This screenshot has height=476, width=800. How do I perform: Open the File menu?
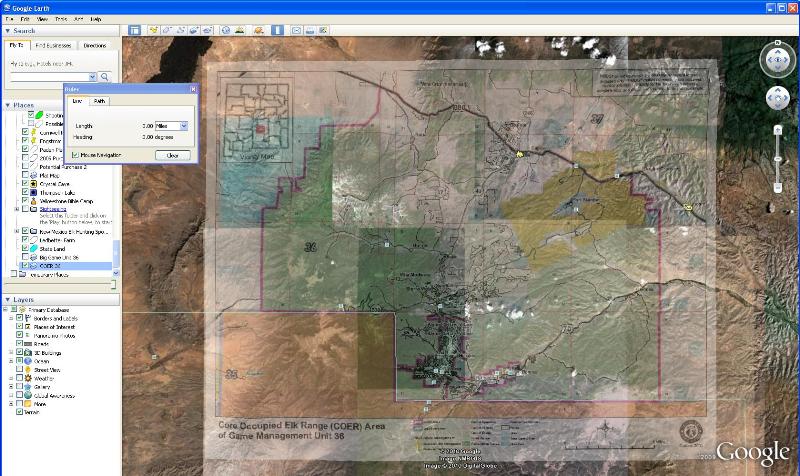9,19
